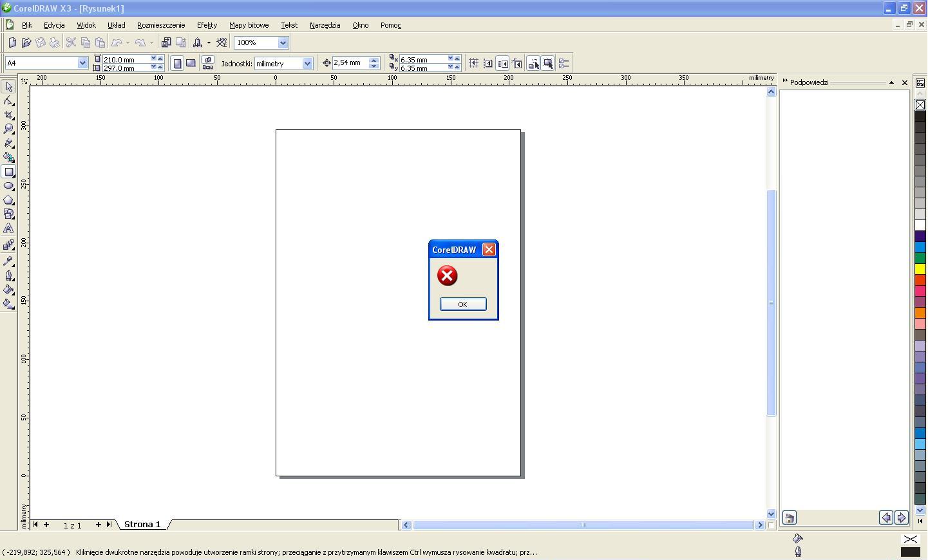Open the Jednostki milimetry units dropdown
Image resolution: width=928 pixels, height=560 pixels.
307,64
